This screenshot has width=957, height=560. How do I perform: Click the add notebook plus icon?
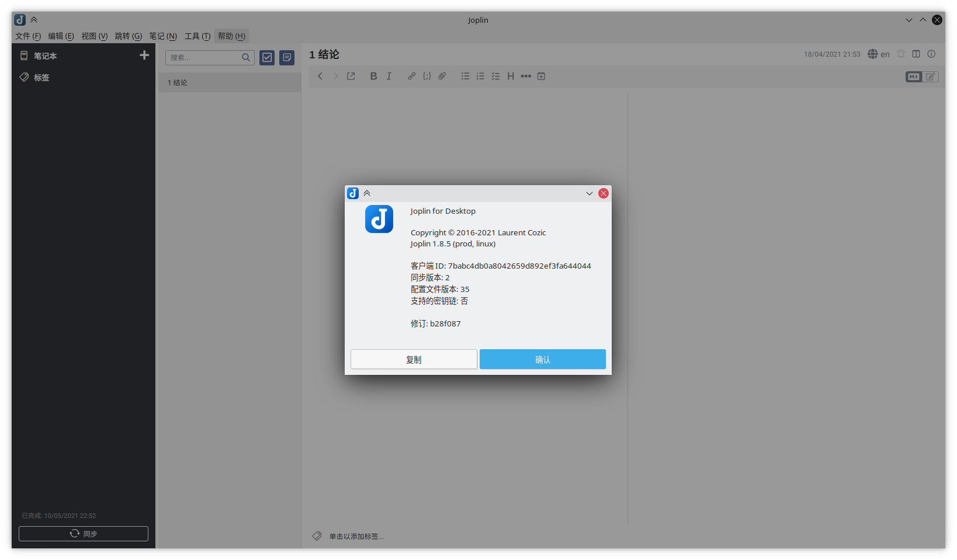pyautogui.click(x=144, y=55)
